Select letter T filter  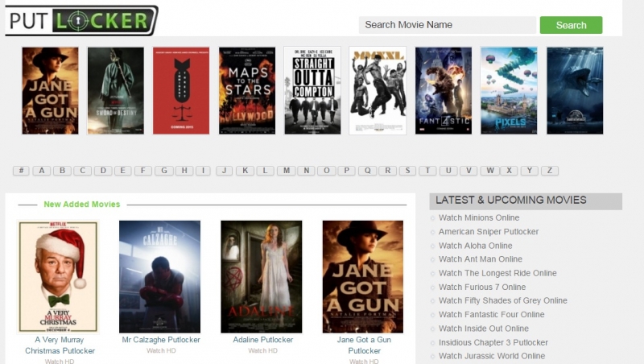[427, 171]
